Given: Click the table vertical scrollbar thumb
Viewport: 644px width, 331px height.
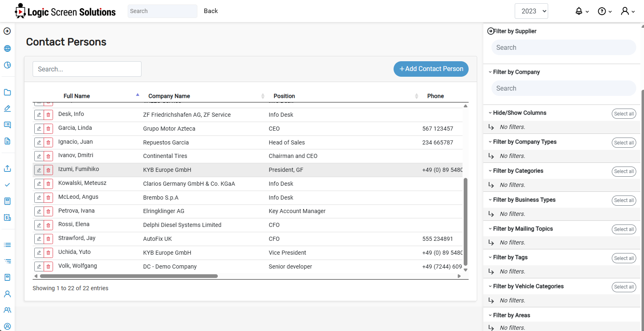Looking at the screenshot, I should pyautogui.click(x=465, y=222).
